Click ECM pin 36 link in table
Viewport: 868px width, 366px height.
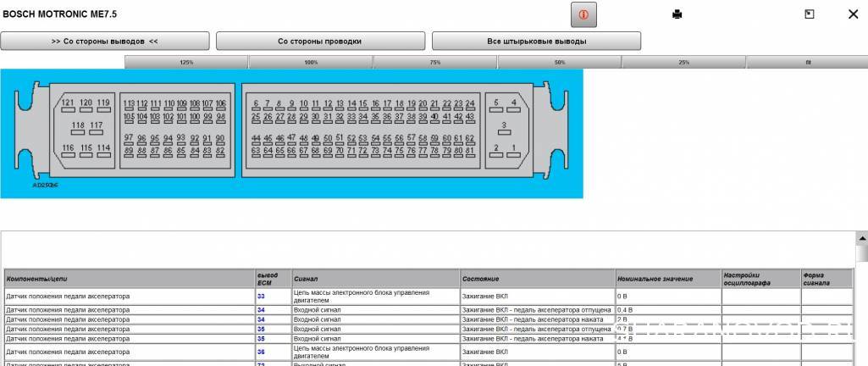pyautogui.click(x=261, y=351)
